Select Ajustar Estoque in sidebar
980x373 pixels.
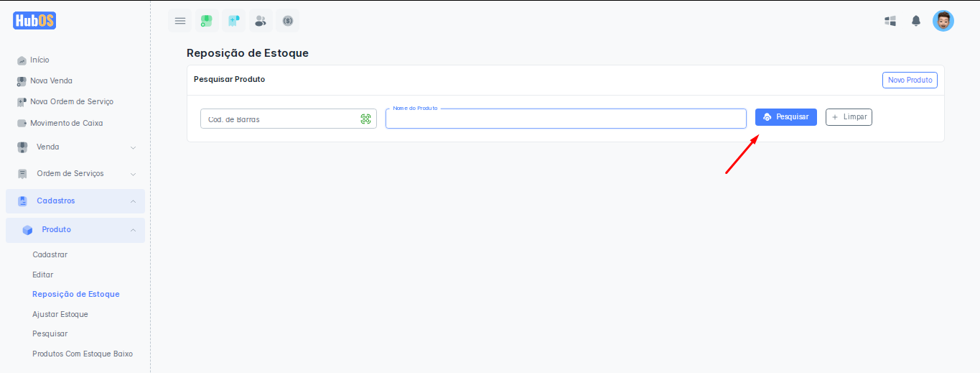click(x=60, y=314)
